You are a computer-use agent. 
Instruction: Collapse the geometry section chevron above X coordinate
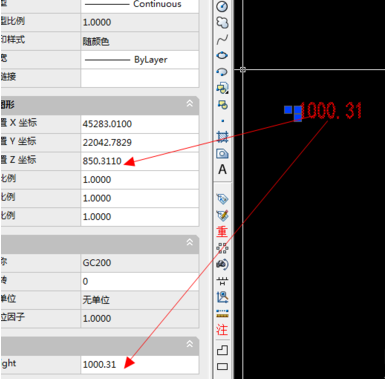190,104
